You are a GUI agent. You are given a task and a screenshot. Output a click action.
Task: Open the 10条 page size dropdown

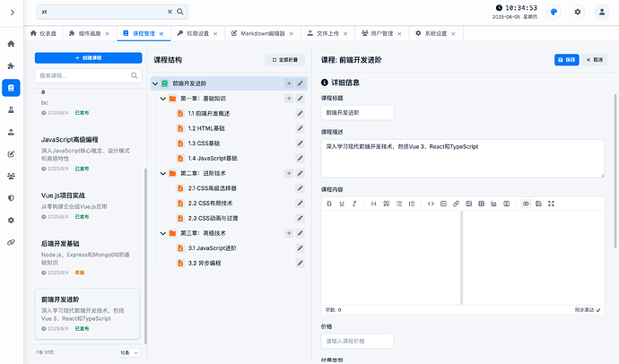pyautogui.click(x=129, y=353)
